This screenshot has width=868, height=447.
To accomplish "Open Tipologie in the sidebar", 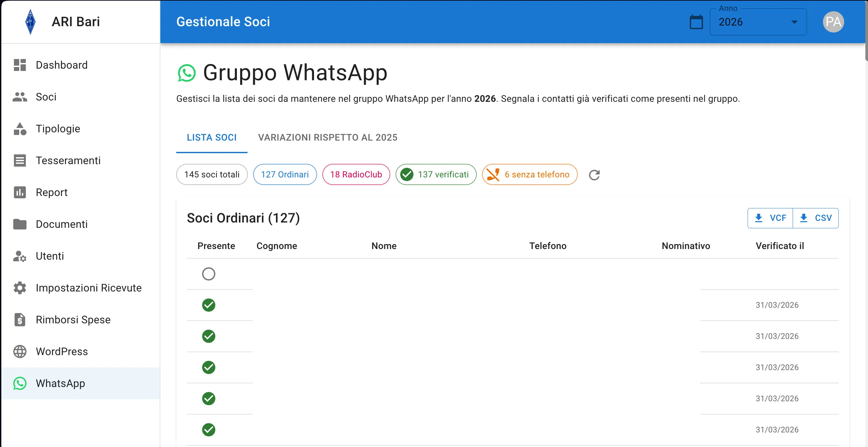I will [81, 129].
